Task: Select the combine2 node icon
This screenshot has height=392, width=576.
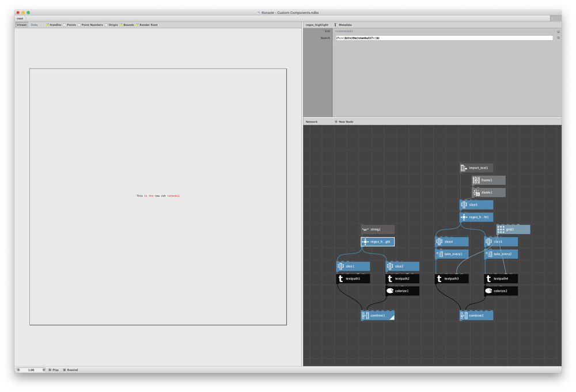Action: click(x=464, y=315)
